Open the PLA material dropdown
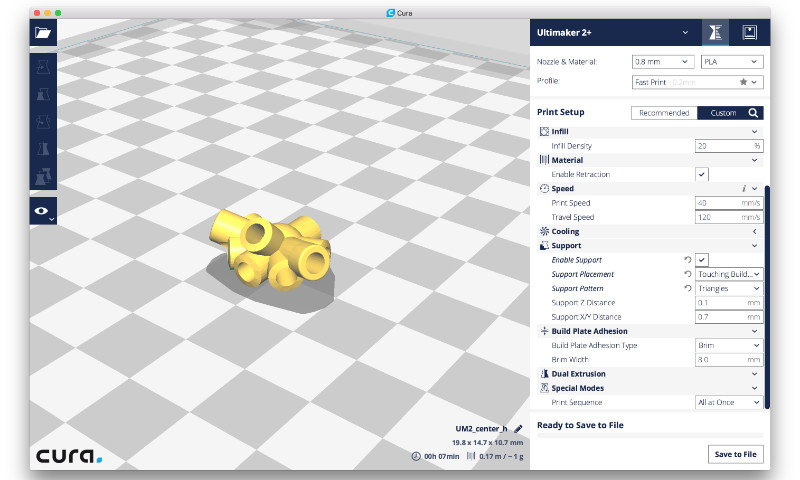Screen dimensions: 800x480 [732, 62]
